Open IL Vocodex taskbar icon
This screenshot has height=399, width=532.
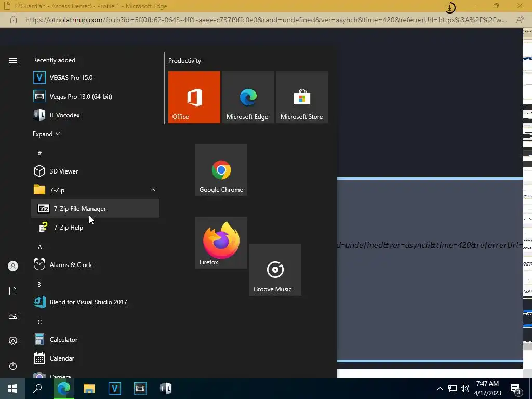coord(166,389)
